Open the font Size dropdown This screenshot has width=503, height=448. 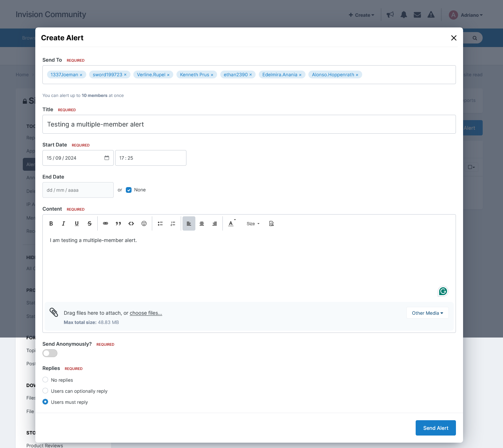253,224
